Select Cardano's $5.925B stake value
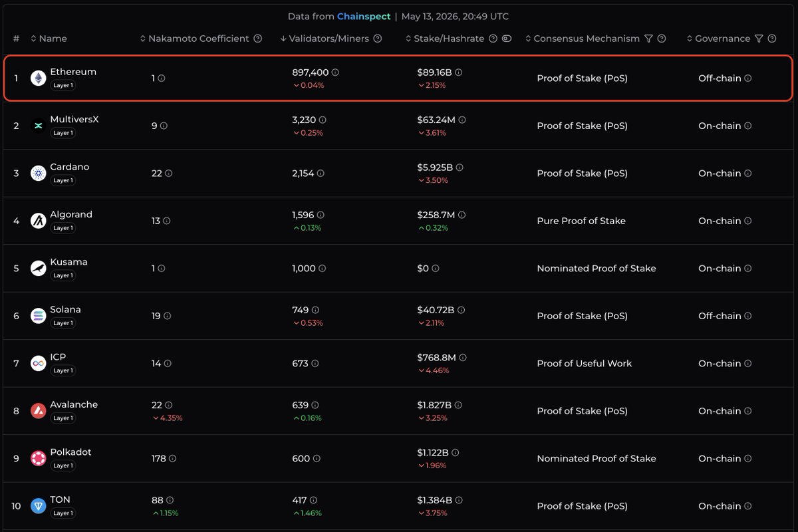 [x=435, y=167]
